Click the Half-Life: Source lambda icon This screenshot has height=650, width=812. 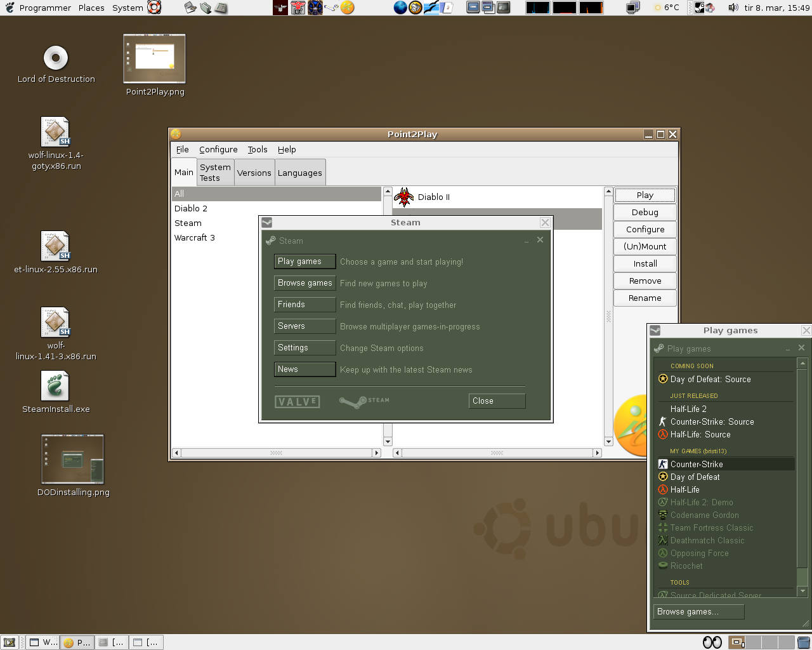[663, 434]
